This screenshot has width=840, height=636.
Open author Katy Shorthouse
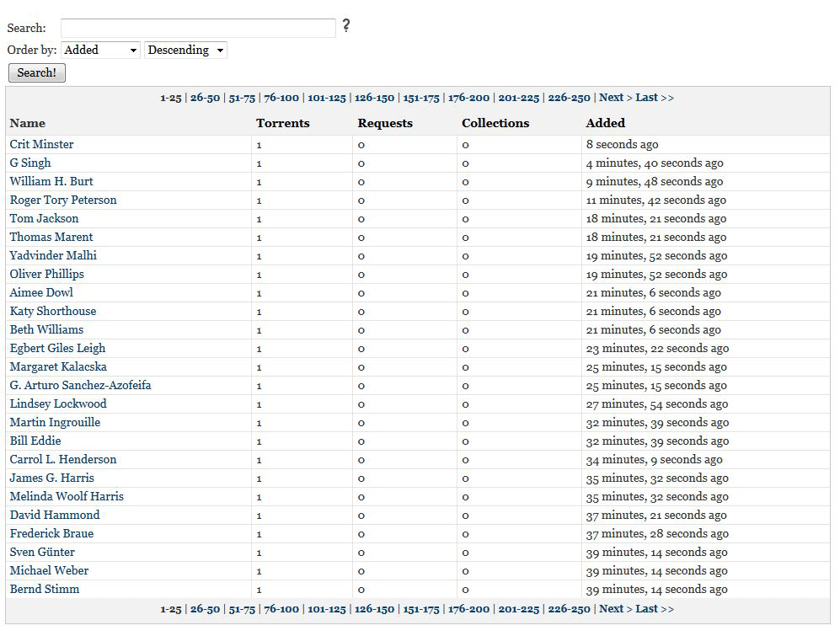pyautogui.click(x=53, y=312)
